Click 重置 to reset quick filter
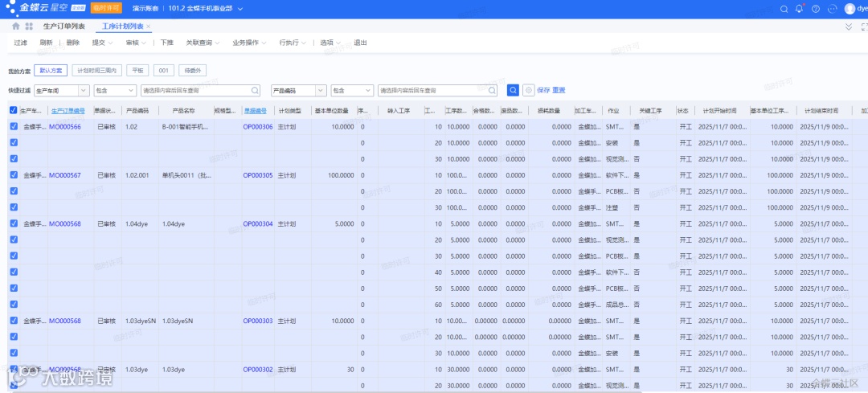This screenshot has height=393, width=868. 559,90
